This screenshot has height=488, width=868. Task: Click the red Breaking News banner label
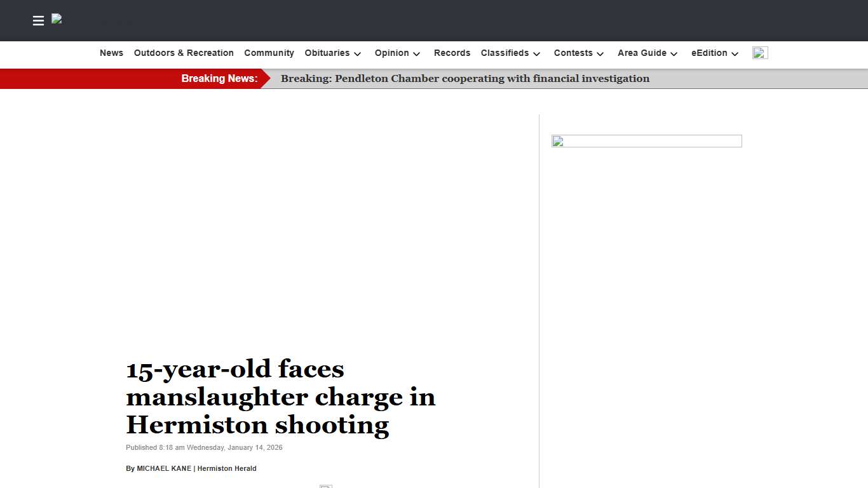pos(219,78)
